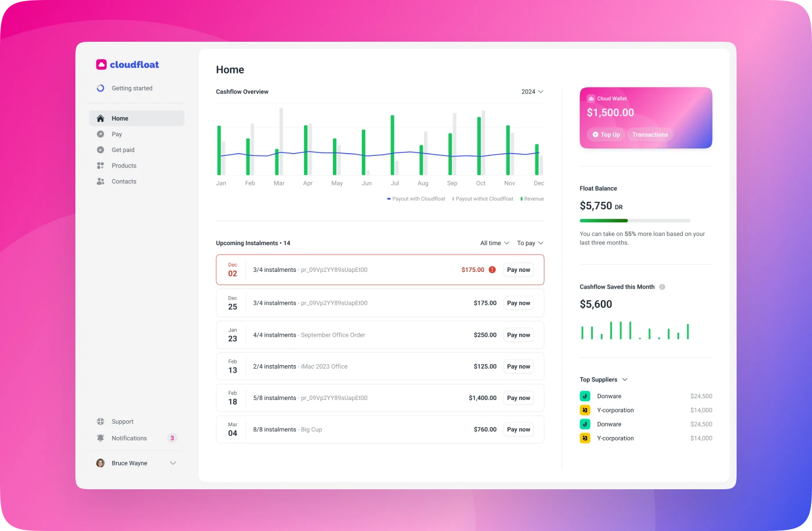Click the Get paid sidebar icon
Screen dimensions: 812x531
click(x=101, y=150)
